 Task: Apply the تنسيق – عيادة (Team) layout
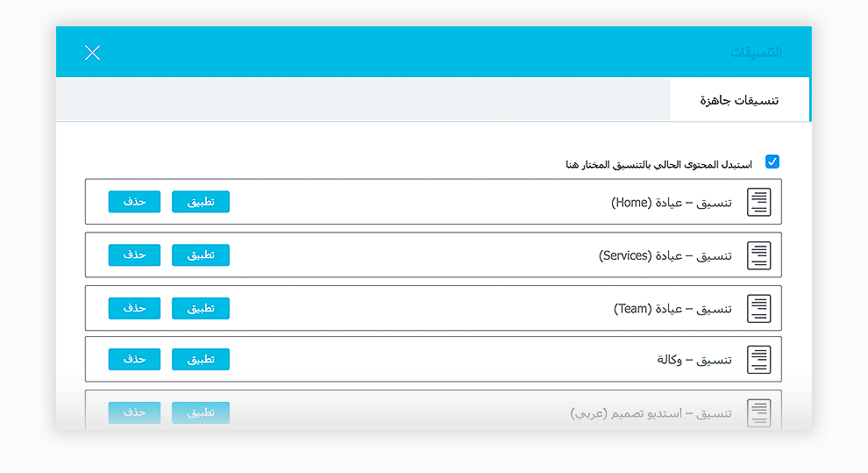(200, 308)
